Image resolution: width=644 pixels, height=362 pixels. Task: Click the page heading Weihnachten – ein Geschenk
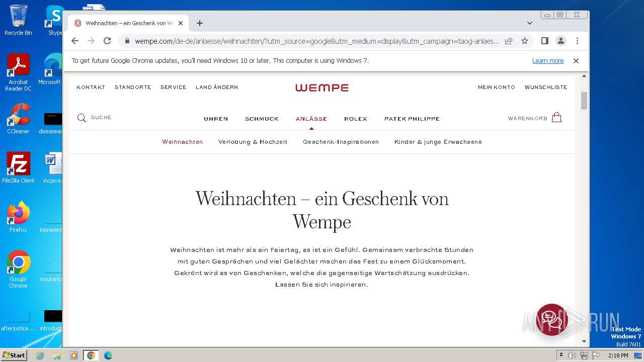321,210
